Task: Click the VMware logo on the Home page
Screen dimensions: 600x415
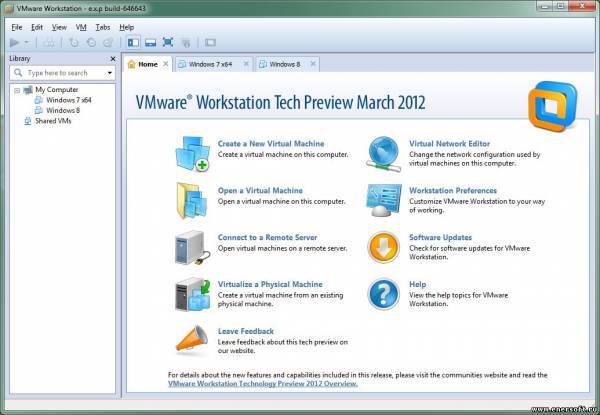Action: pyautogui.click(x=553, y=106)
